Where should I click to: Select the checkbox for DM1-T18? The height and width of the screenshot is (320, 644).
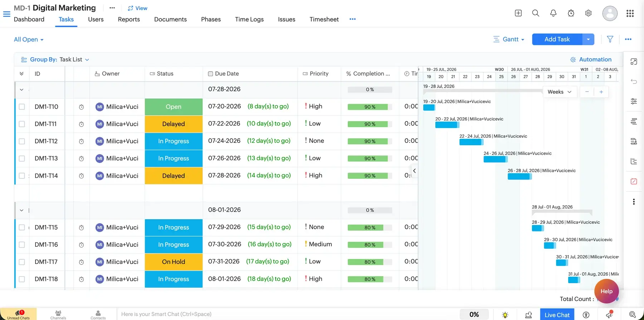tap(22, 279)
